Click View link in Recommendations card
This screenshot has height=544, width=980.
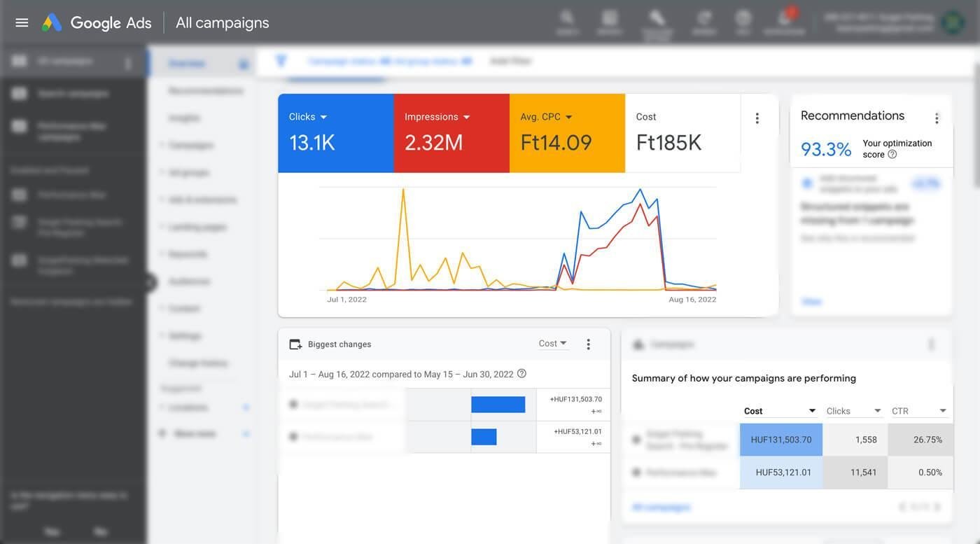pyautogui.click(x=811, y=302)
